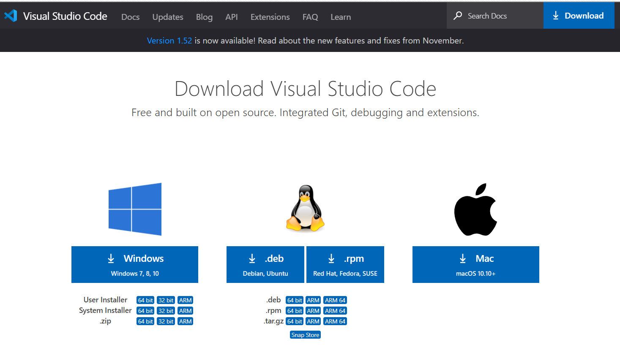Select Windows .zip 32 bit

(x=166, y=321)
